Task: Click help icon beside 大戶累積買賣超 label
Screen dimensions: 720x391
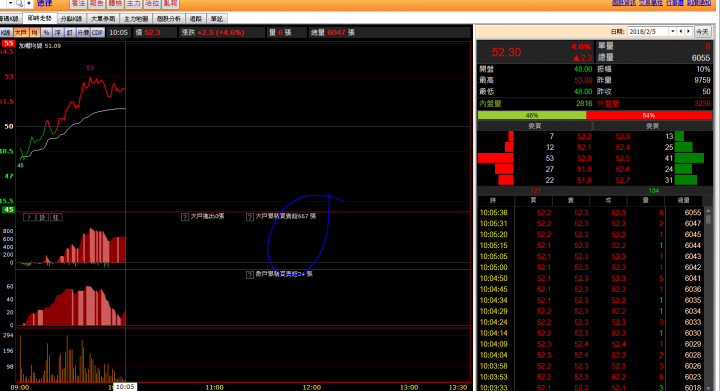Action: 250,217
